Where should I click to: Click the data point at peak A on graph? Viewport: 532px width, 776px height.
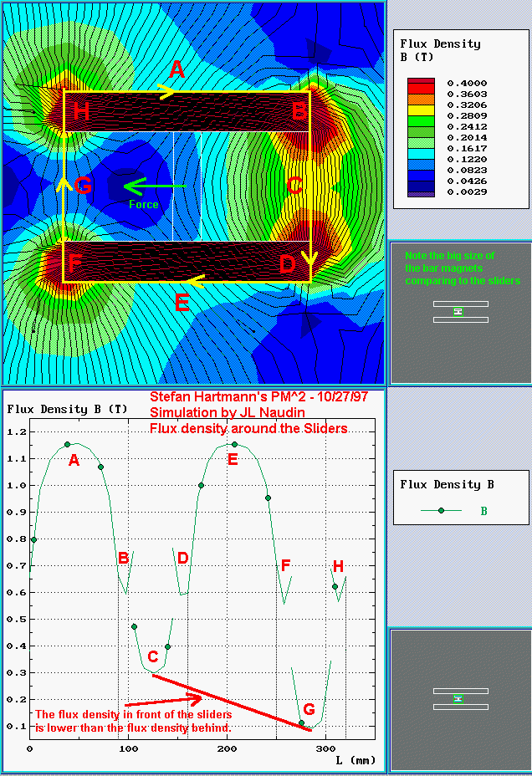[67, 444]
